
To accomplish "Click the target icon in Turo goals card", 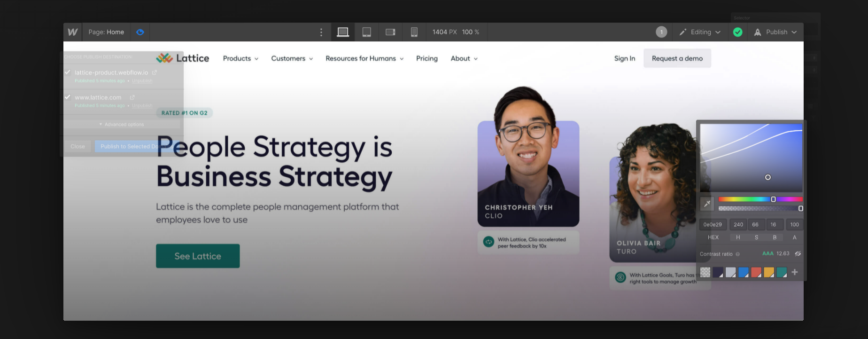I will coord(620,277).
